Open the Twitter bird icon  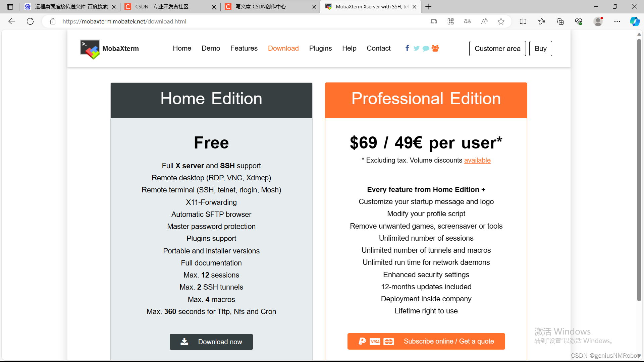click(416, 48)
